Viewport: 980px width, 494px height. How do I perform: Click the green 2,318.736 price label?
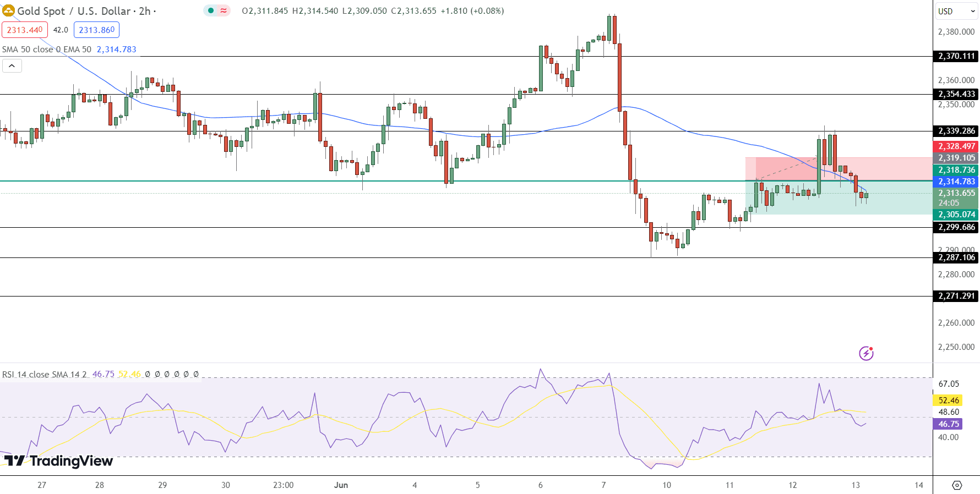(x=956, y=170)
